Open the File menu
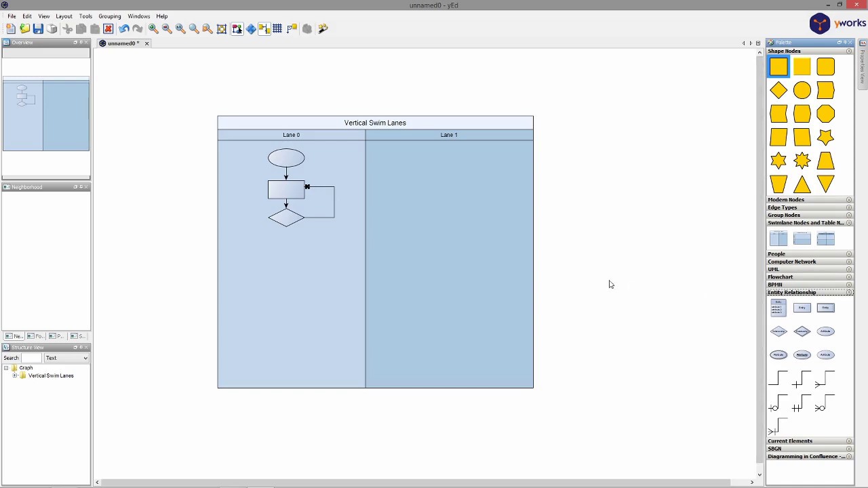 click(12, 16)
